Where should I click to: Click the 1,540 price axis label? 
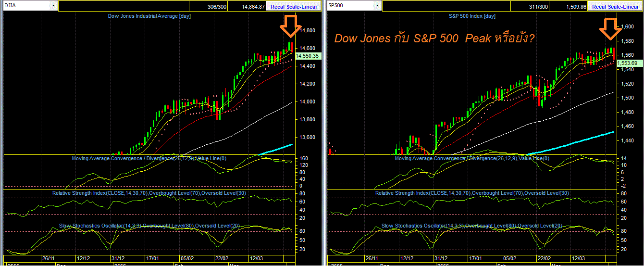(628, 69)
